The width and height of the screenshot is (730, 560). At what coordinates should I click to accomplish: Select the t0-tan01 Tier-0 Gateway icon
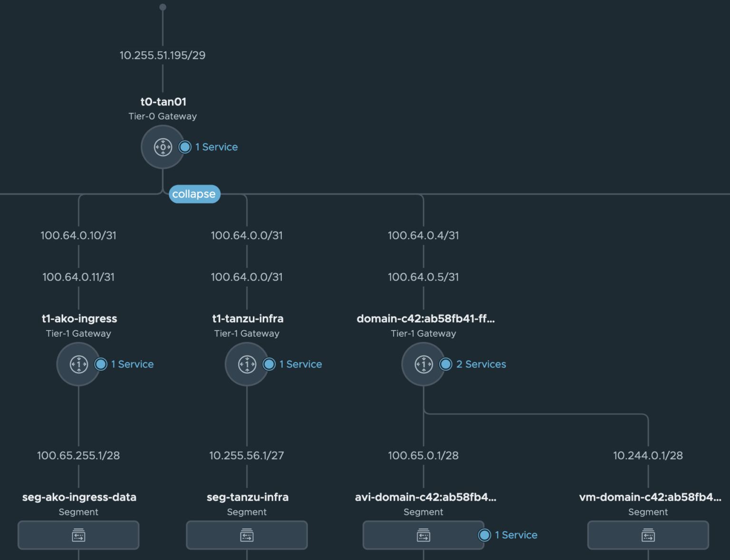tap(163, 147)
